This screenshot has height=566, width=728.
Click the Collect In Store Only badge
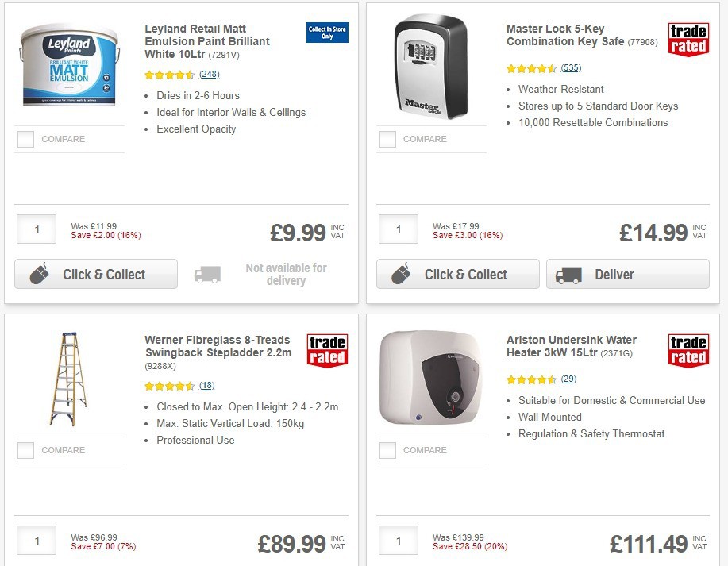[x=326, y=33]
